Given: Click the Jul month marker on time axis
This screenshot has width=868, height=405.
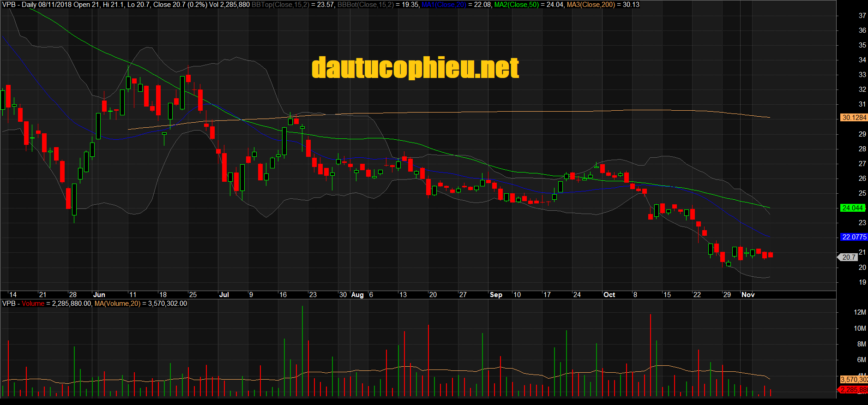Looking at the screenshot, I should pyautogui.click(x=224, y=295).
